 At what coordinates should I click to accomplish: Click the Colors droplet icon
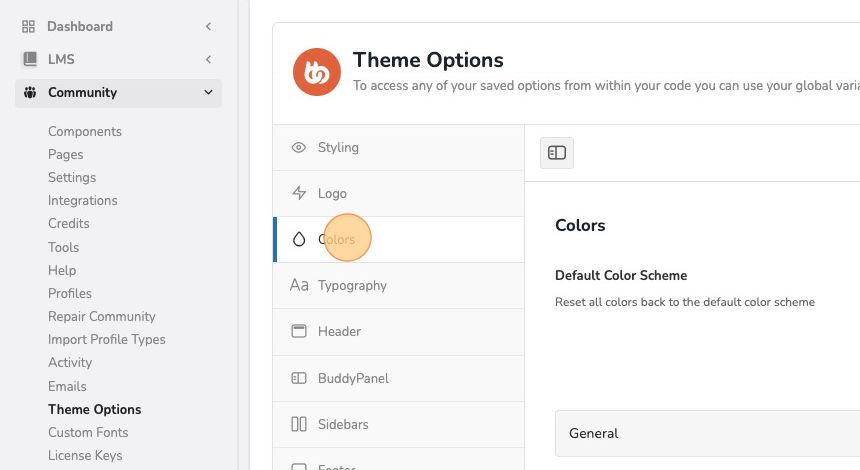[299, 239]
